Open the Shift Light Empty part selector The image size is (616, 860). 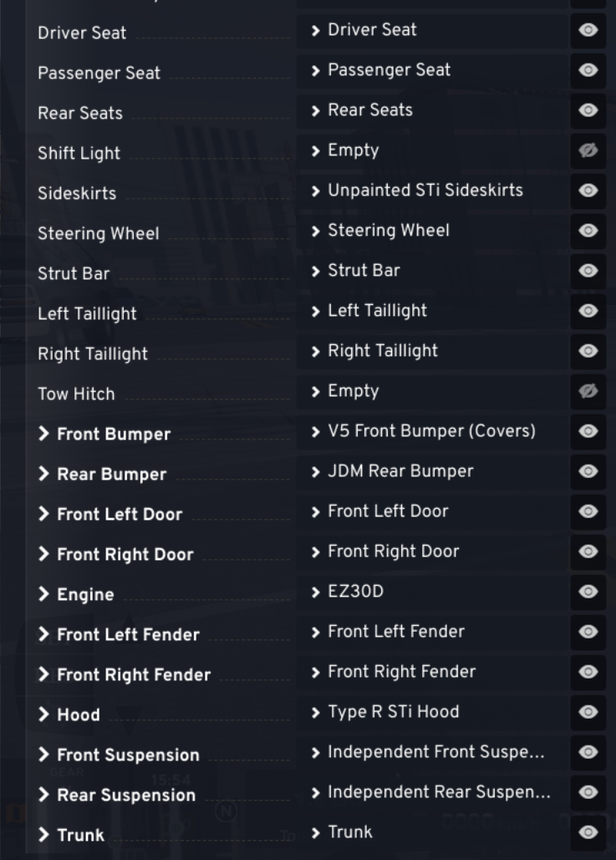[432, 150]
